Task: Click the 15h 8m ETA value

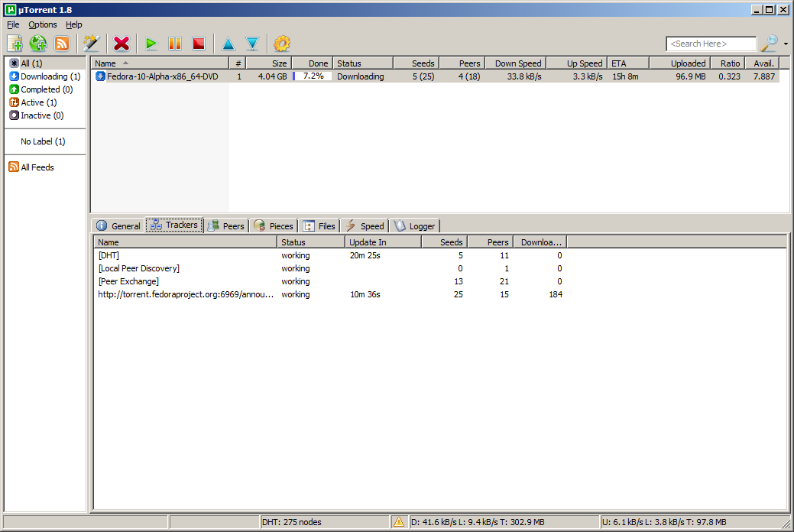Action: 625,76
